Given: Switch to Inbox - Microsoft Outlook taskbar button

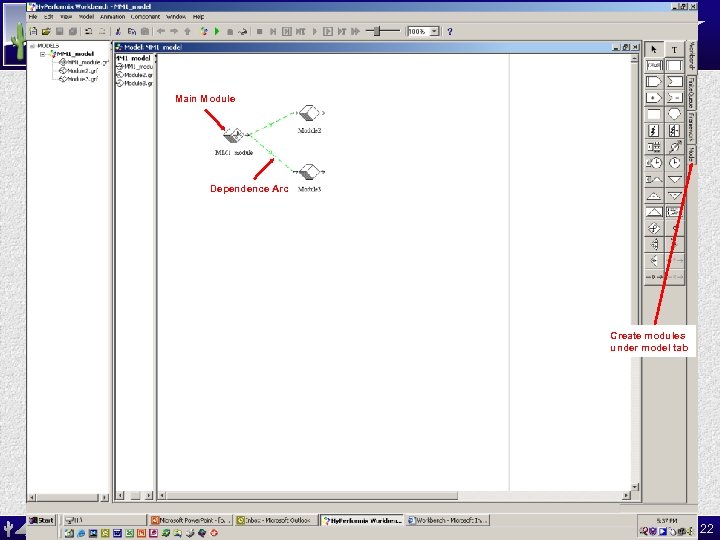Looking at the screenshot, I should click(x=276, y=520).
